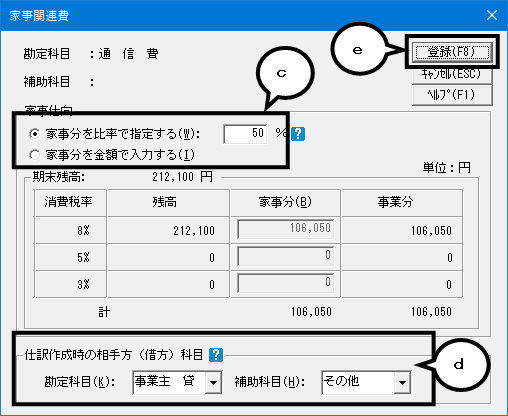This screenshot has width=508, height=416.
Task: Click the キャンセル(ESC) button
Action: [x=452, y=74]
